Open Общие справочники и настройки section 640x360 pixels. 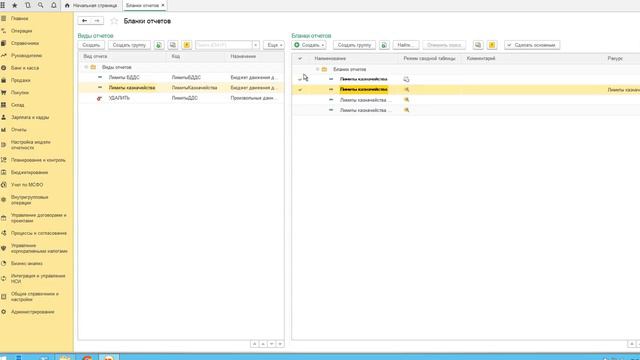coord(35,296)
